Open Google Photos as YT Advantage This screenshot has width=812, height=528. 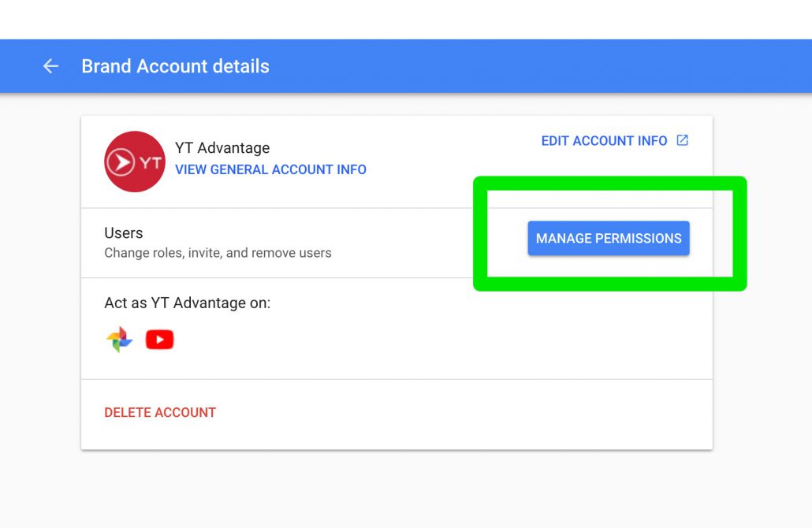tap(120, 340)
